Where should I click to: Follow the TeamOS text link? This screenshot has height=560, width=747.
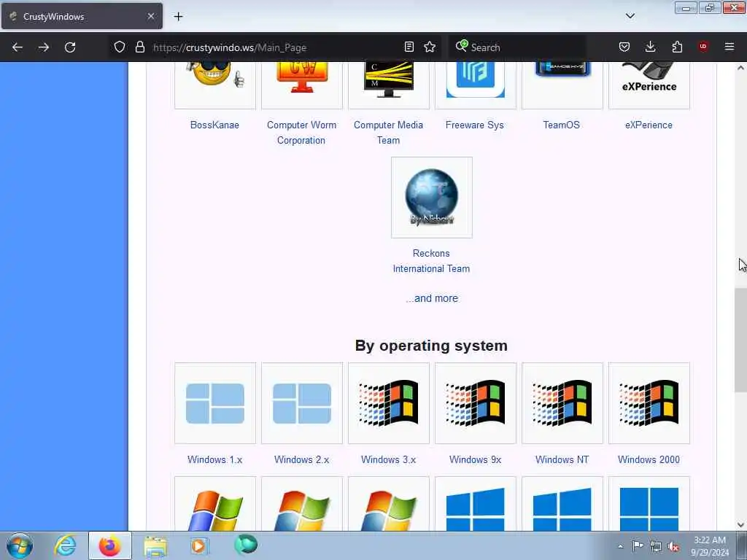(x=561, y=125)
